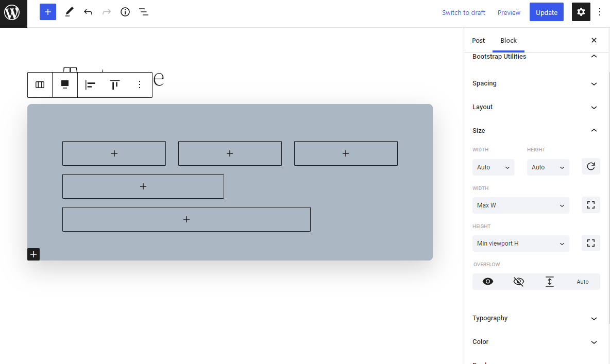610x364 pixels.
Task: Set overflow to visible eye icon
Action: tap(488, 282)
